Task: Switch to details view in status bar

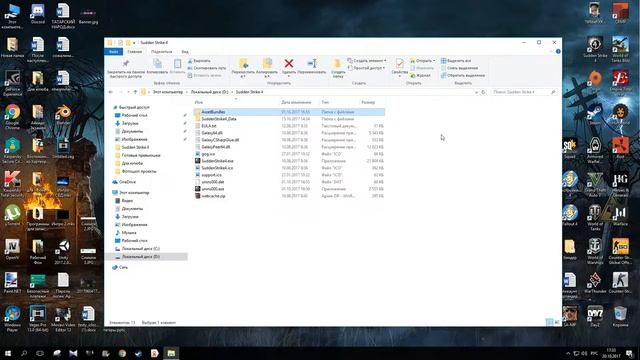Action: pos(549,322)
